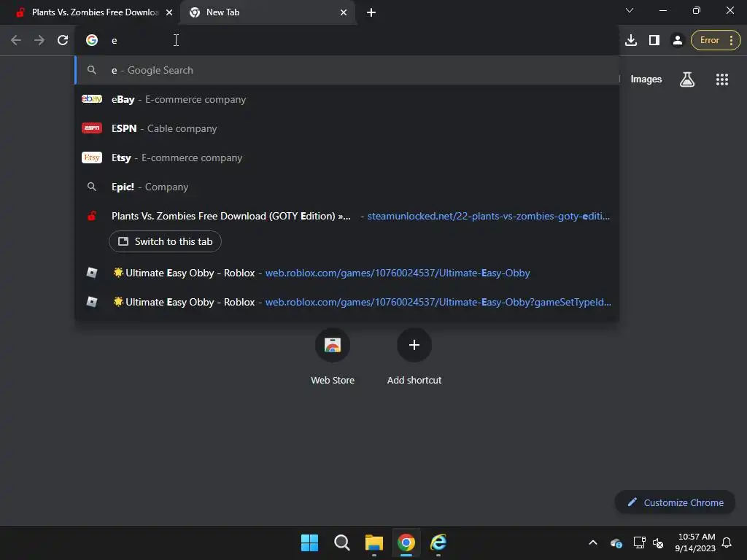Click the eBay logo icon

(92, 99)
